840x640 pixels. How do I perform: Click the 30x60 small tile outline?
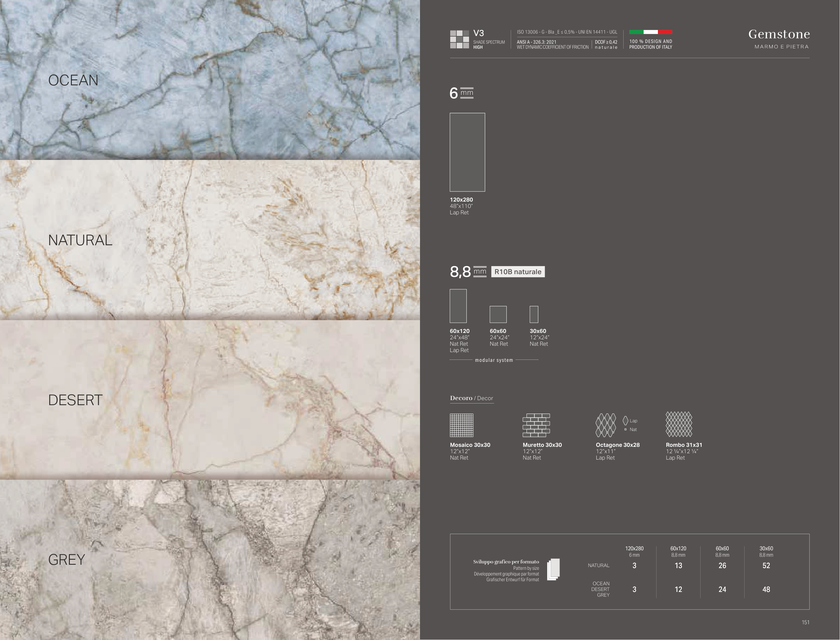point(534,314)
